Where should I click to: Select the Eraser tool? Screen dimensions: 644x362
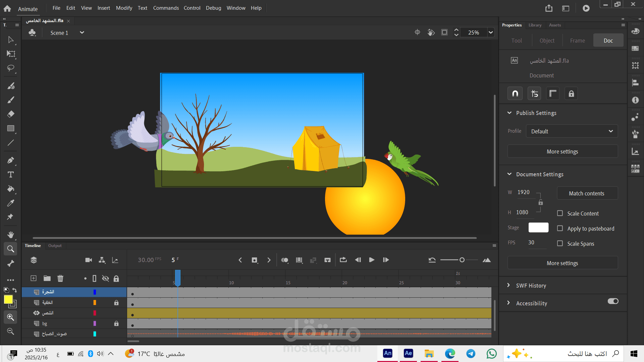(11, 114)
